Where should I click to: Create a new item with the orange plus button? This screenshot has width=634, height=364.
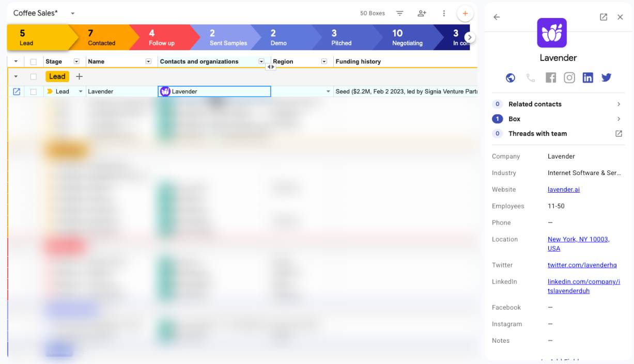(465, 13)
